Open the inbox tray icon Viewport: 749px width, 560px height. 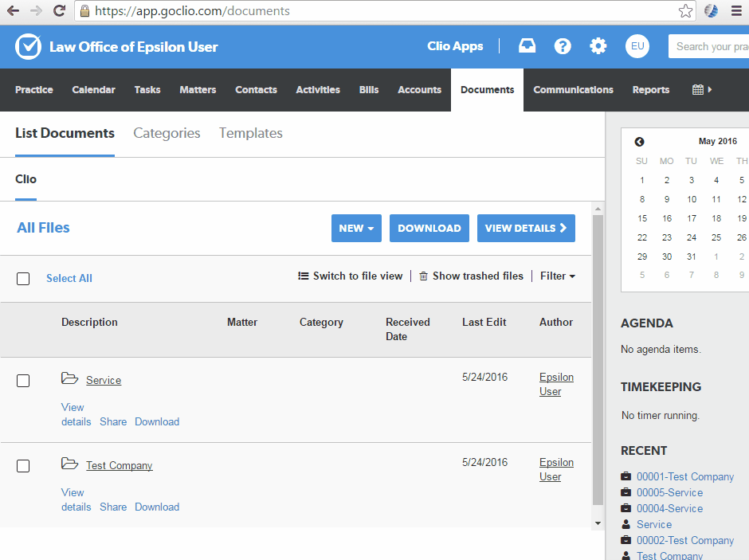pos(527,46)
